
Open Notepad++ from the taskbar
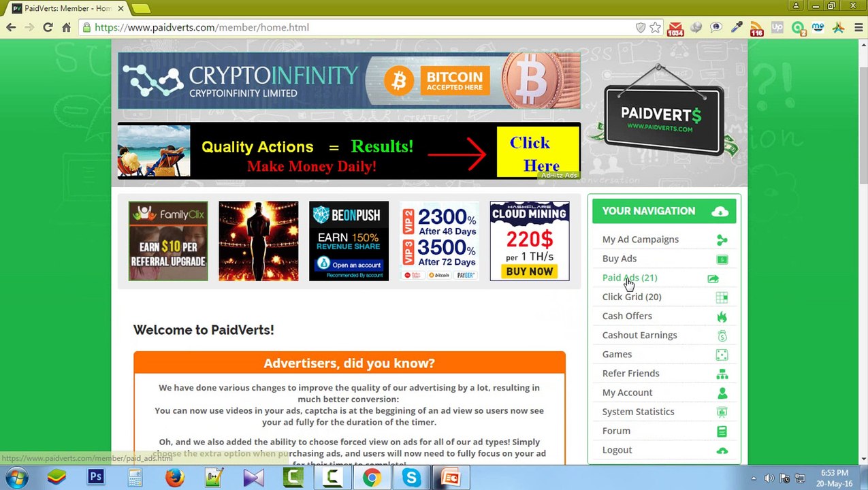coord(214,478)
